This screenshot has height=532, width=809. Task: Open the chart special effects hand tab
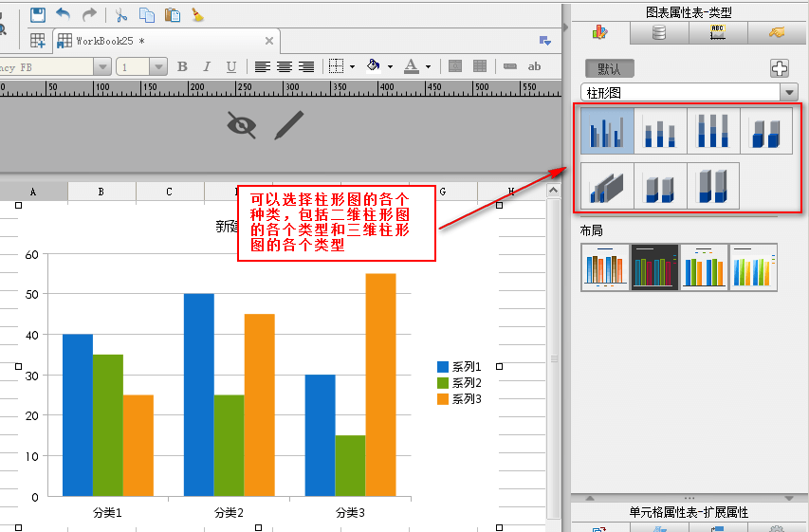pyautogui.click(x=777, y=32)
